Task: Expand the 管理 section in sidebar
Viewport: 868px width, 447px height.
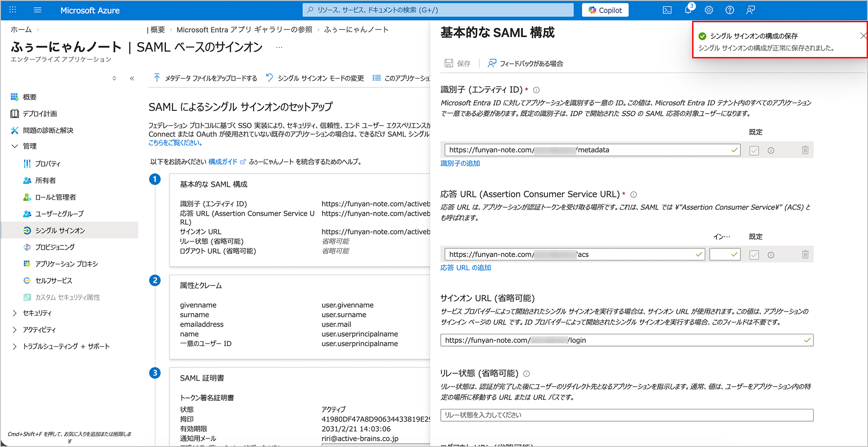Action: click(x=15, y=146)
